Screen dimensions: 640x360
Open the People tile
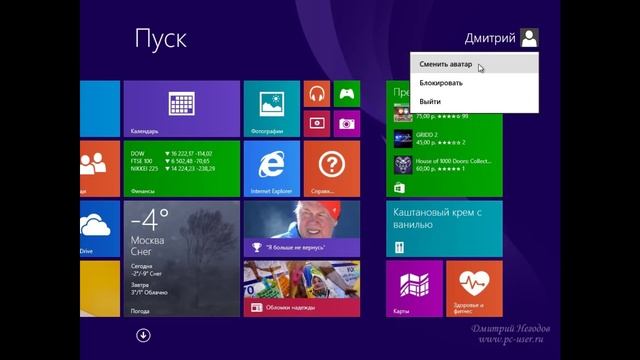coord(100,169)
